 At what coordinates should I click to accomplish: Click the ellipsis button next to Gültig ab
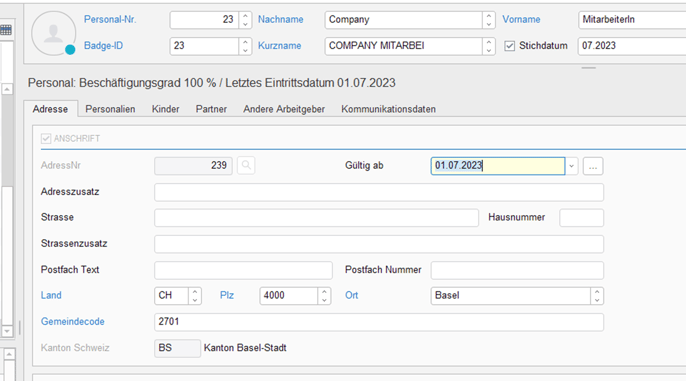click(593, 166)
